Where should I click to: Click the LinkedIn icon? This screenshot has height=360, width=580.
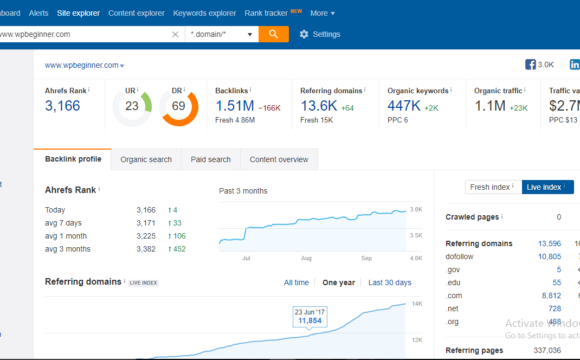click(574, 64)
